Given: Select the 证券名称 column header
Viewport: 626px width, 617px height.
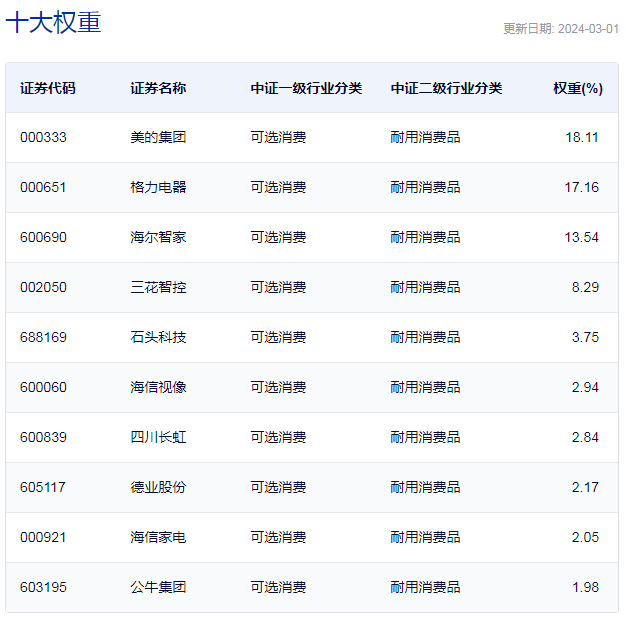Looking at the screenshot, I should click(158, 88).
